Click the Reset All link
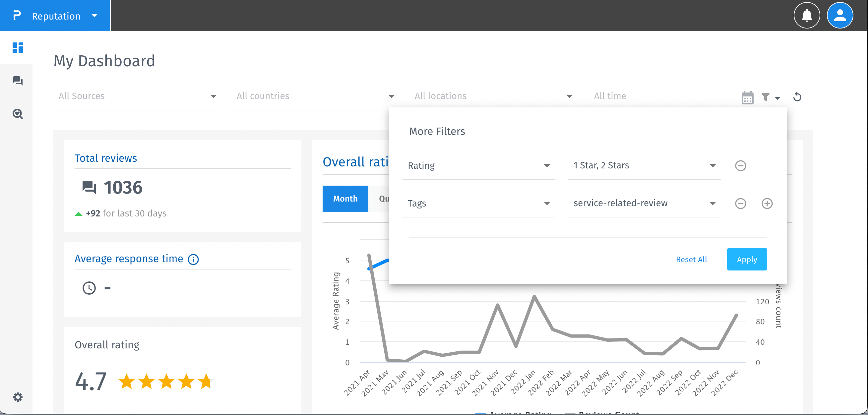The height and width of the screenshot is (415, 868). click(x=691, y=259)
